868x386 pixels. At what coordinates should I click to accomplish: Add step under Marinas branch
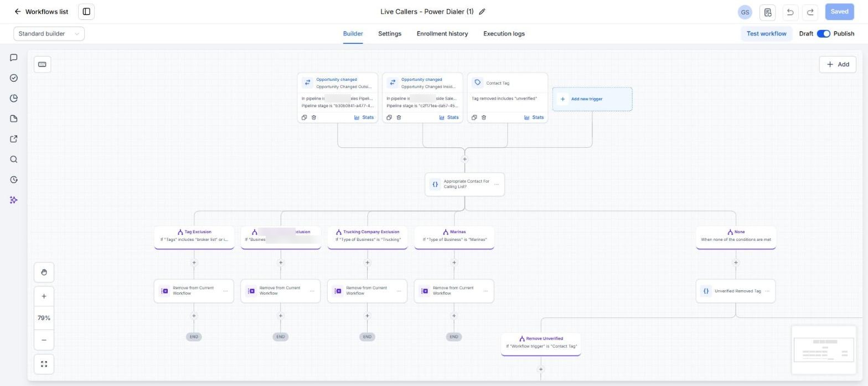454,263
